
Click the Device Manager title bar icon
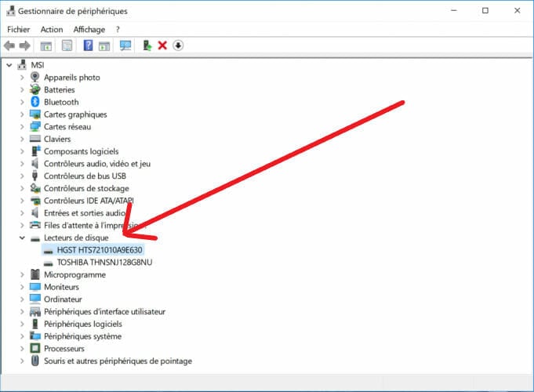tap(10, 11)
